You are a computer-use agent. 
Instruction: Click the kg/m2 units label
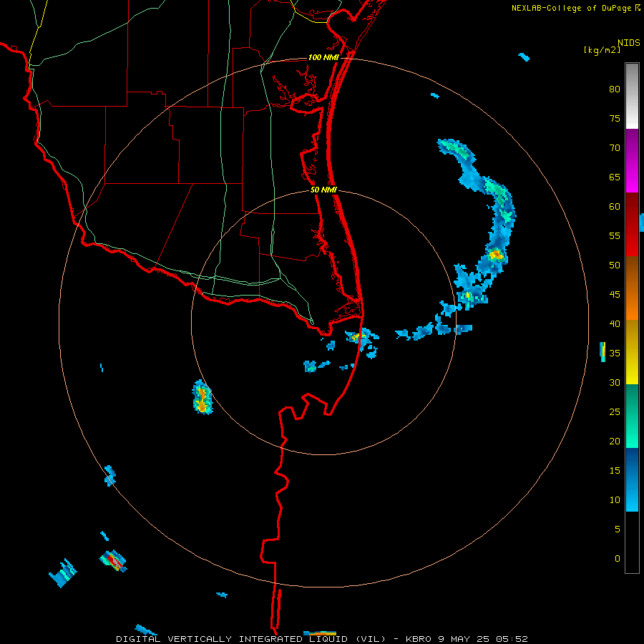[x=602, y=50]
